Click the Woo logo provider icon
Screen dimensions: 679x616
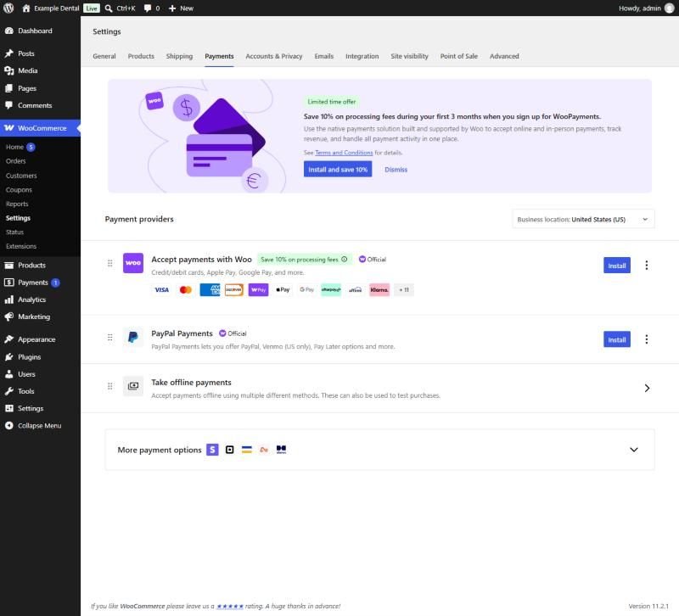[133, 263]
